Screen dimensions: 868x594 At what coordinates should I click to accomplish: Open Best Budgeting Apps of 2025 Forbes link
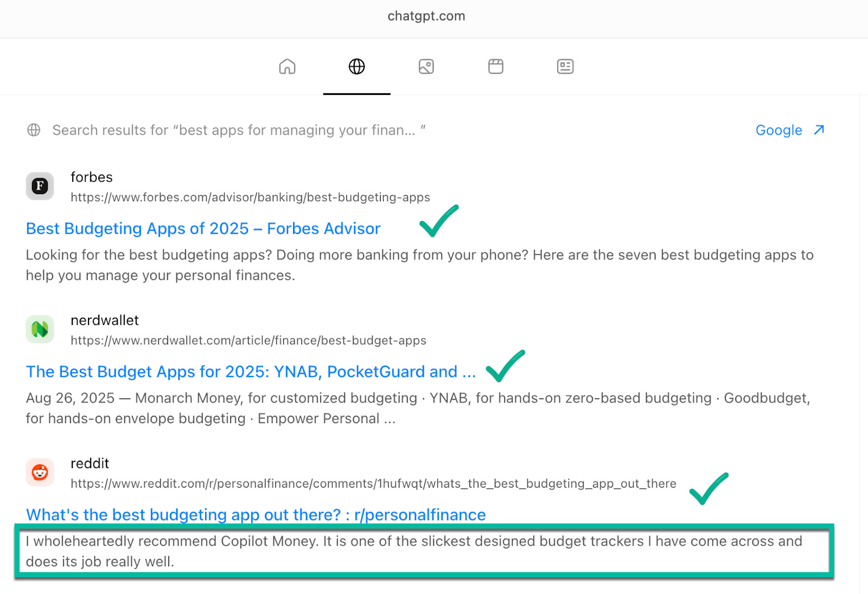click(203, 228)
